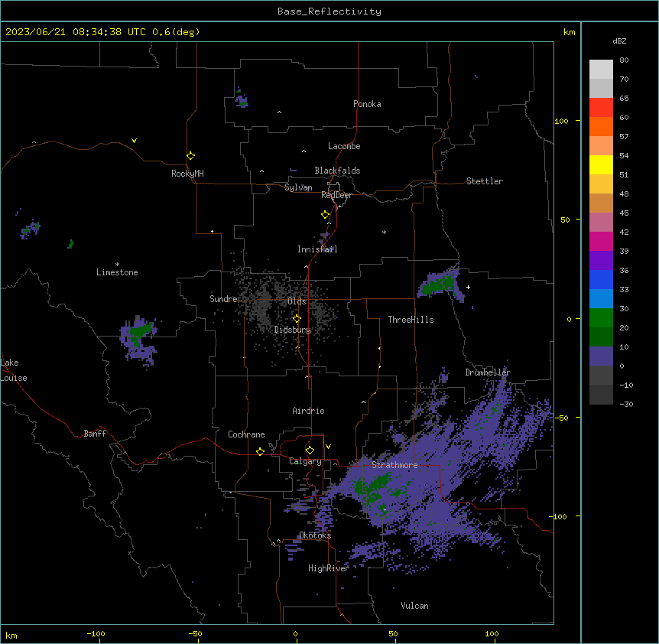The image size is (659, 644).
Task: Select the yellow diamond marker below Cochrane
Action: pos(260,451)
